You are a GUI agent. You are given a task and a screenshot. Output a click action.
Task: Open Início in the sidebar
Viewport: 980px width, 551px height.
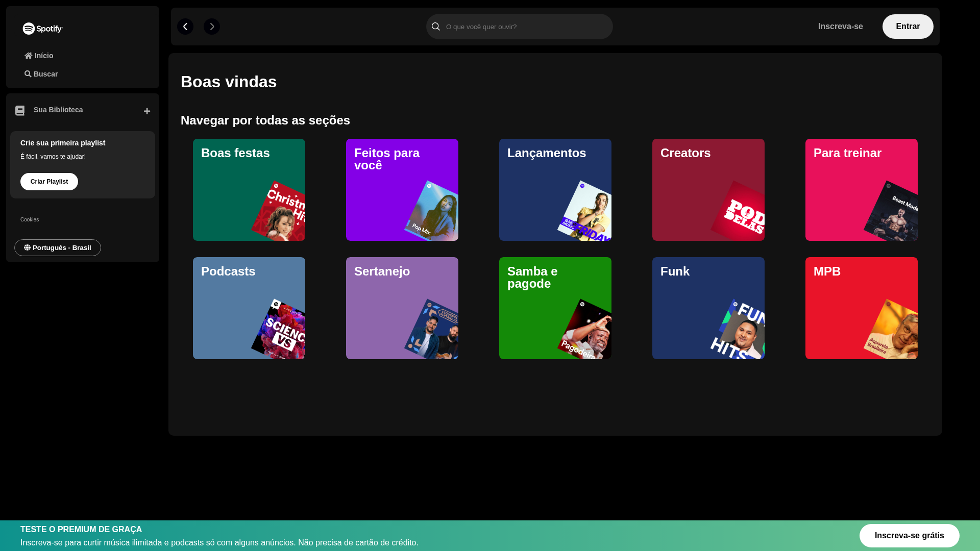tap(39, 56)
